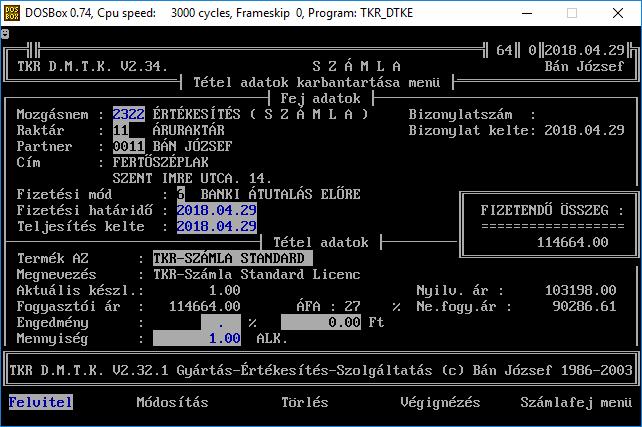The width and height of the screenshot is (642, 427).
Task: Click the header user name Bán József
Action: click(x=584, y=66)
